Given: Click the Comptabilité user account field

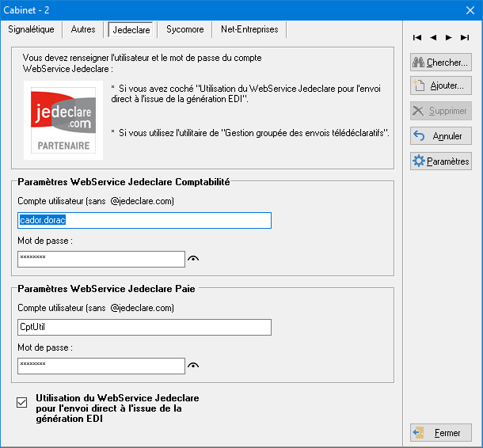Looking at the screenshot, I should (144, 220).
